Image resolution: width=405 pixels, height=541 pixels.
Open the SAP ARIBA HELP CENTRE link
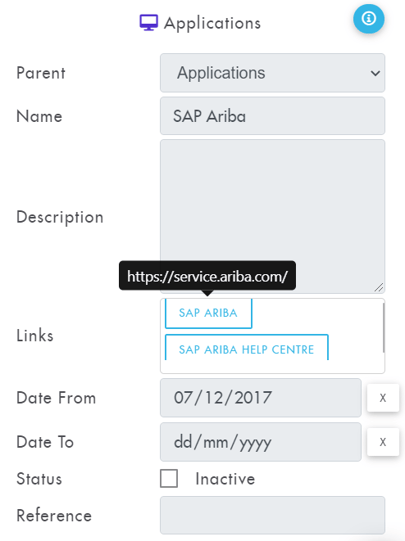click(x=246, y=348)
